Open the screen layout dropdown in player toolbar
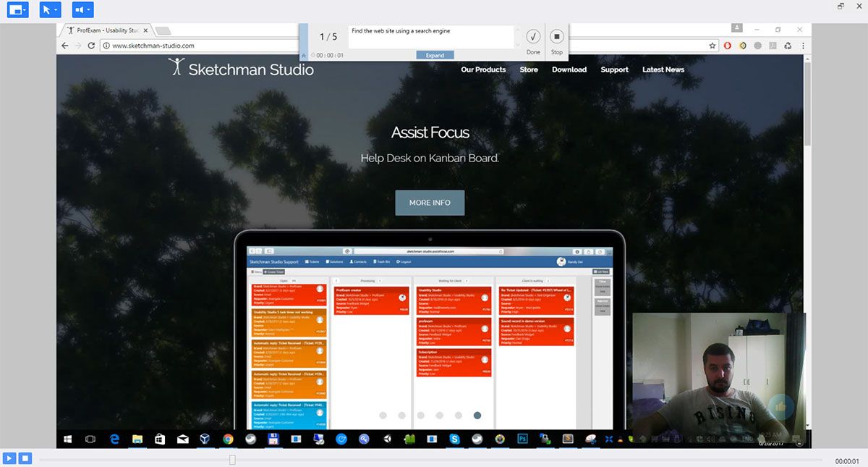 (x=18, y=10)
